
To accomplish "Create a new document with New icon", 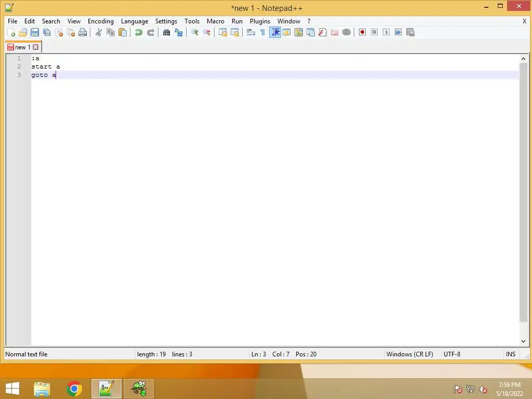I will tap(11, 32).
